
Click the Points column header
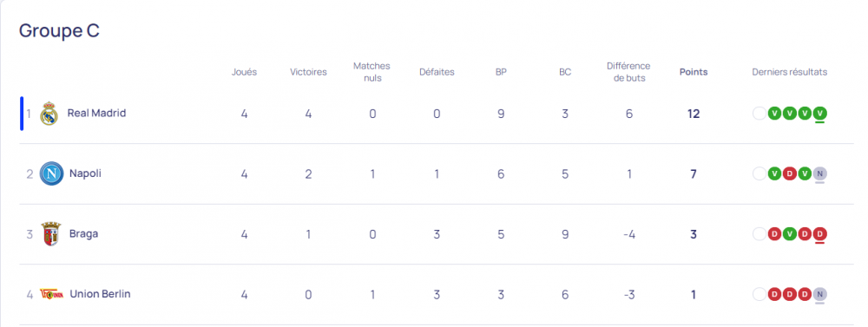pos(694,72)
